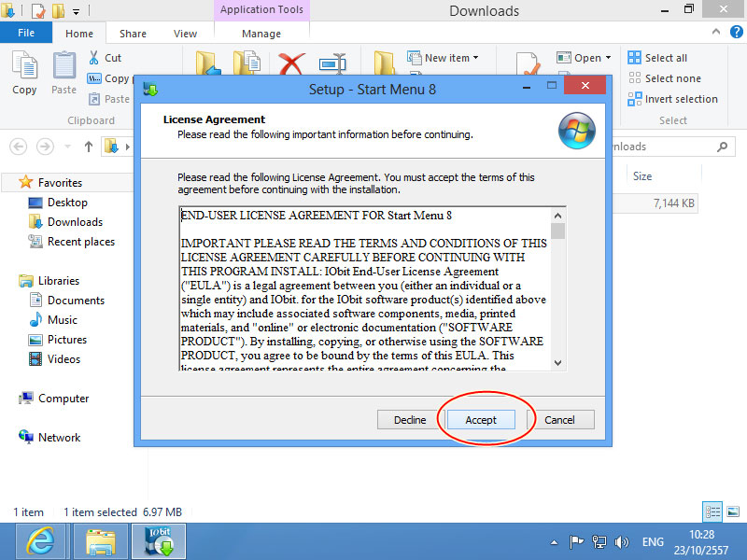
Task: Switch to large icons view in status bar
Action: [x=733, y=511]
